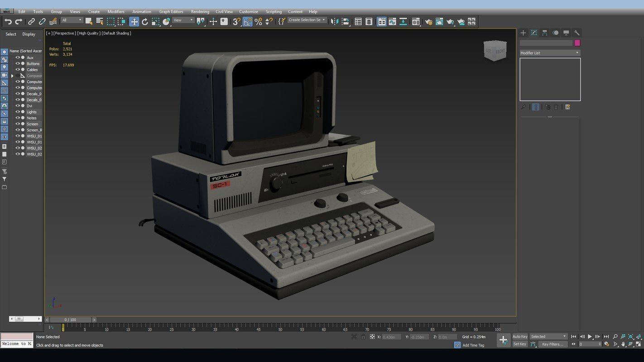Click the Set Key button
This screenshot has width=644, height=362.
click(520, 344)
